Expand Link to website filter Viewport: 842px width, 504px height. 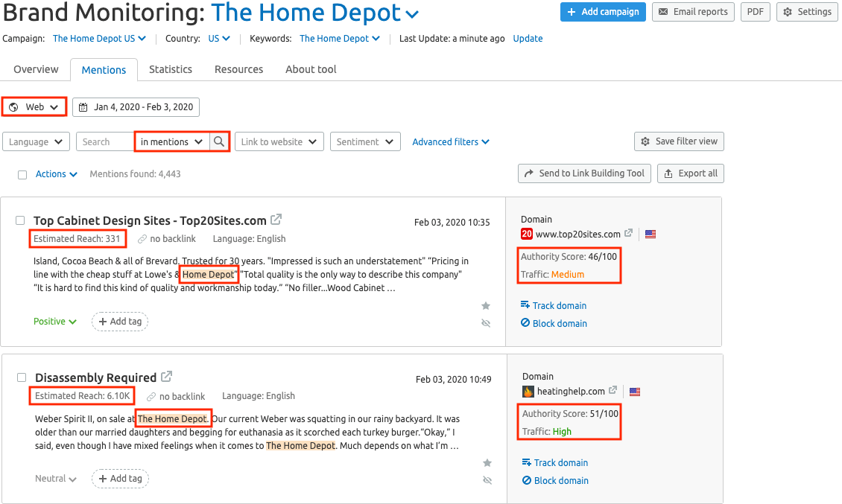(279, 141)
